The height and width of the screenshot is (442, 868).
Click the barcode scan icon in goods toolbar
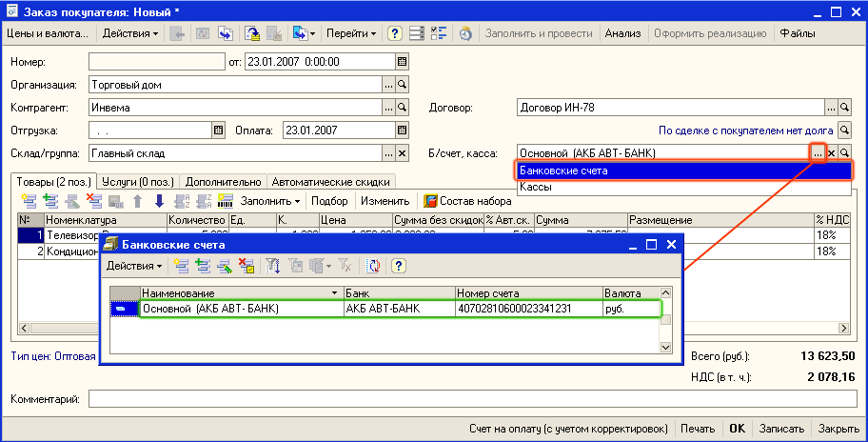(x=226, y=201)
